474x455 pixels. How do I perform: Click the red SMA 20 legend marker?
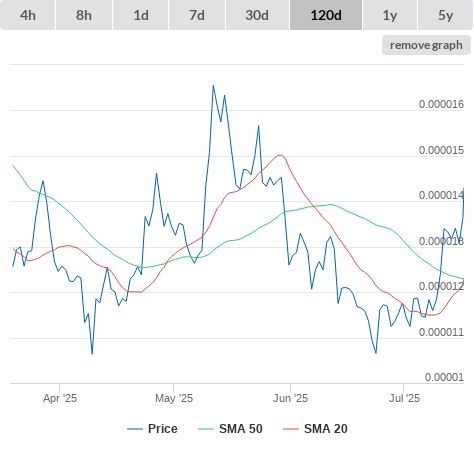291,429
